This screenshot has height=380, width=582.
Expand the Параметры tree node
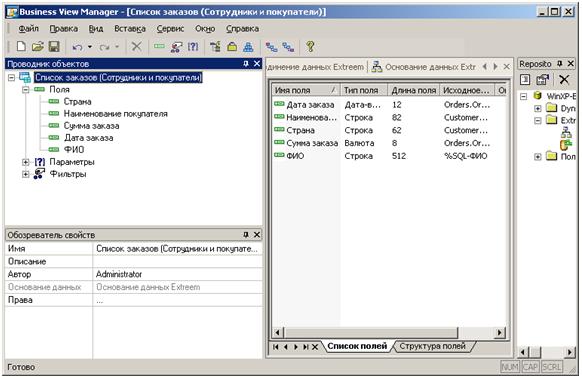pos(25,162)
